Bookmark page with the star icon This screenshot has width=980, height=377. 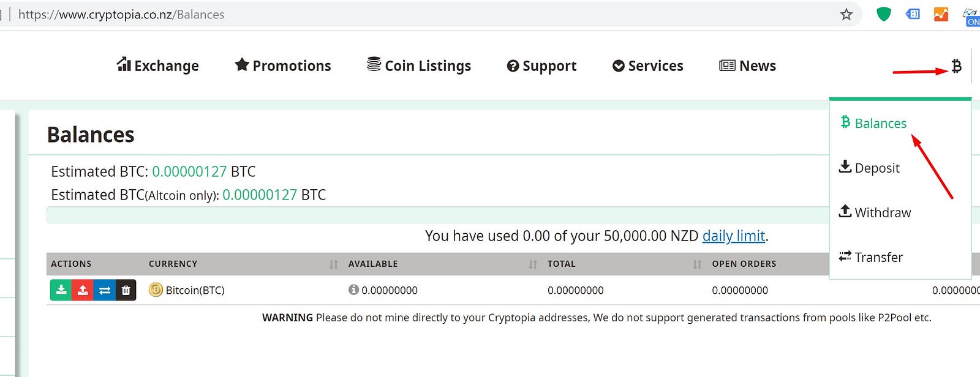pyautogui.click(x=846, y=14)
